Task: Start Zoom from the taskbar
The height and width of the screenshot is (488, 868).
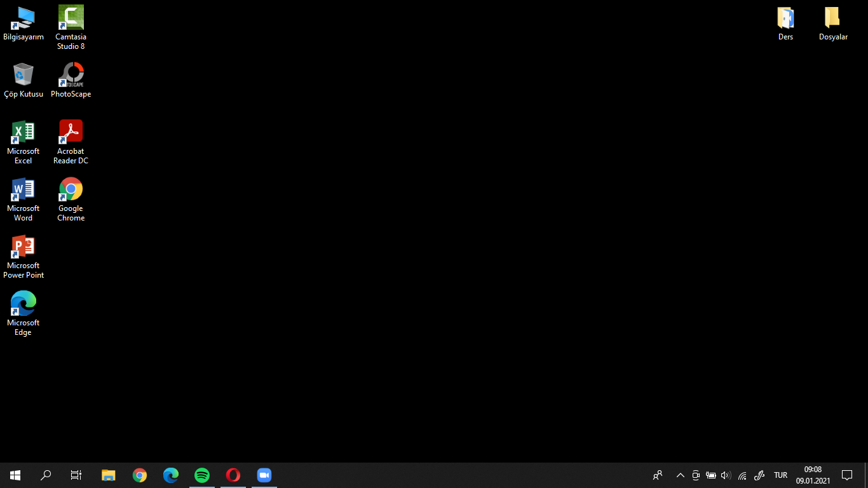Action: click(264, 475)
